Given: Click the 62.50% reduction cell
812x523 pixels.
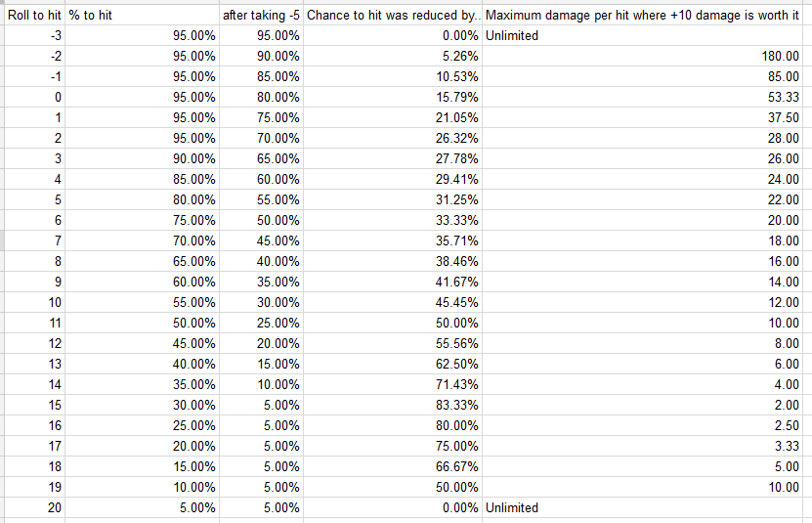Looking at the screenshot, I should (x=393, y=364).
